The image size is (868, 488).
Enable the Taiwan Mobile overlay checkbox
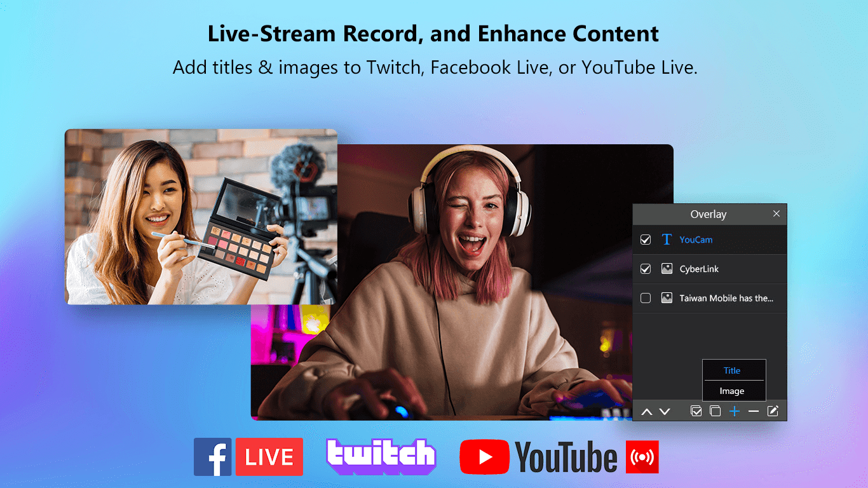point(646,298)
